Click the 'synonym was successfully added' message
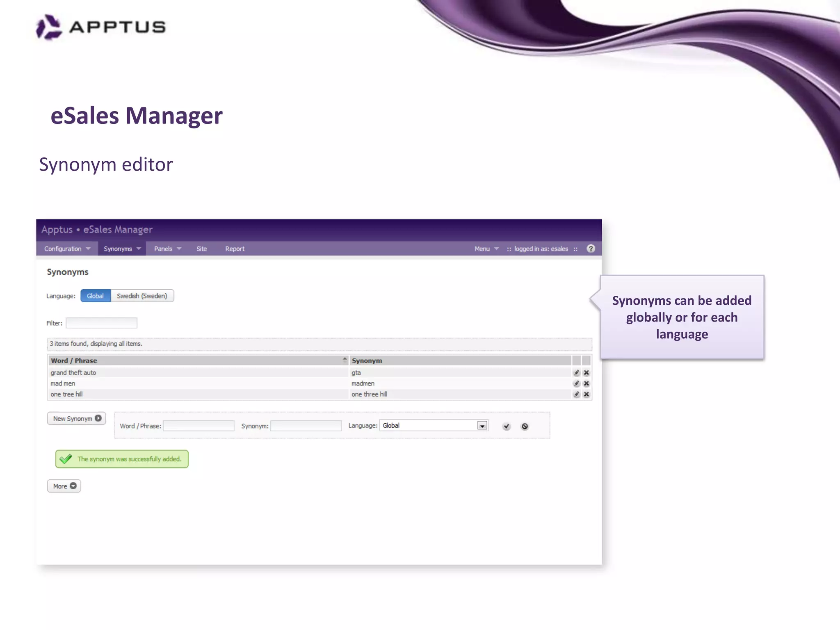 122,459
